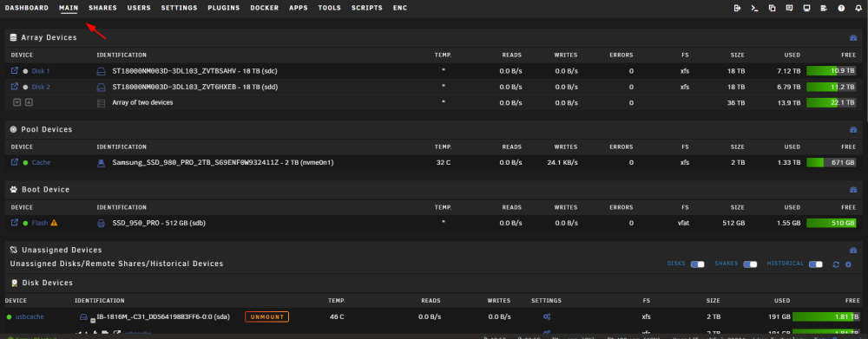This screenshot has height=339, width=868.
Task: Browse Flash device via its external-link icon
Action: click(15, 222)
